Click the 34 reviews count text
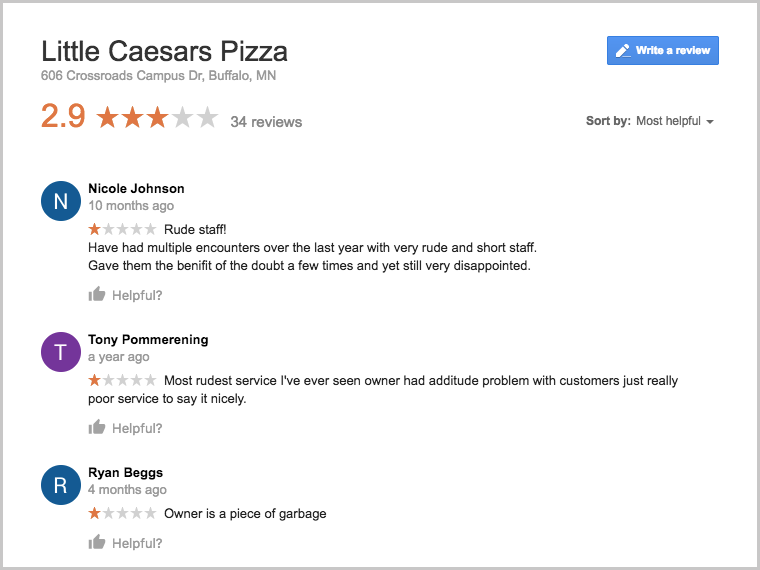The width and height of the screenshot is (760, 570). (x=266, y=122)
